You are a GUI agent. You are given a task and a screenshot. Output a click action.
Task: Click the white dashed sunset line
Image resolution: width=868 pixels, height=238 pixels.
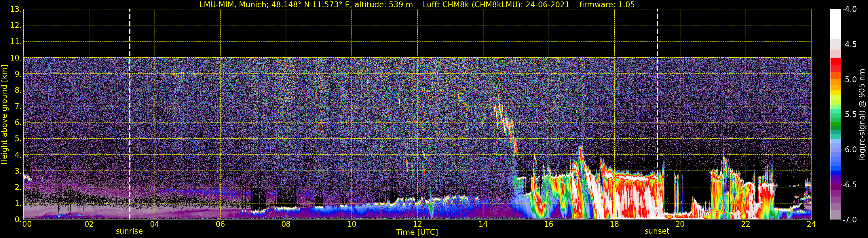point(657,114)
